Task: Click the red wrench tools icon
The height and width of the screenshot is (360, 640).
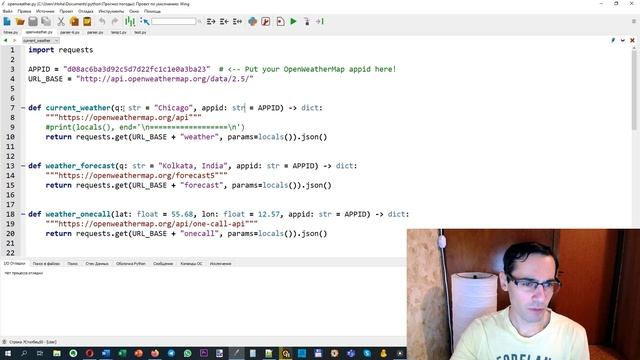Action: (x=266, y=21)
